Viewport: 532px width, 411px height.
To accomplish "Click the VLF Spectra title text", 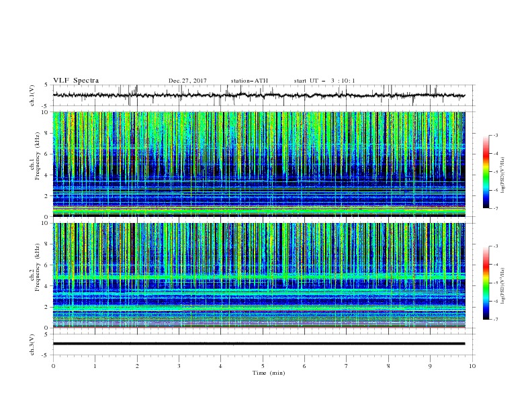I will tap(76, 81).
